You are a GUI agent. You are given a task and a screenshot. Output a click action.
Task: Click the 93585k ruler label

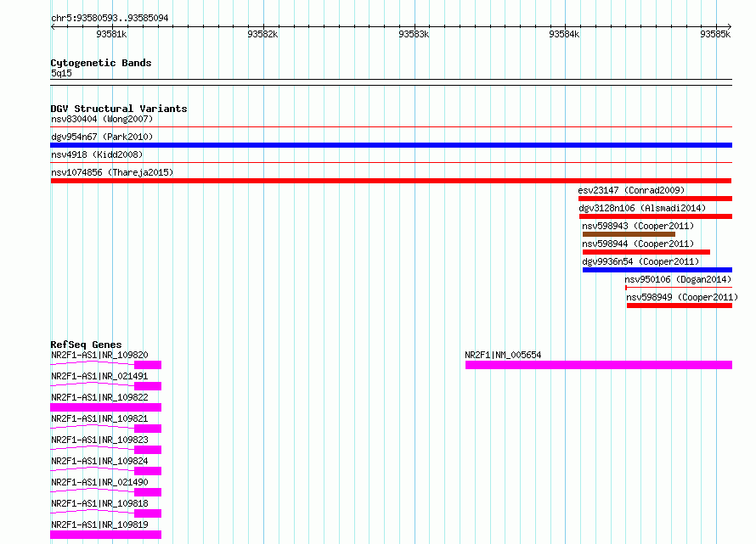715,34
